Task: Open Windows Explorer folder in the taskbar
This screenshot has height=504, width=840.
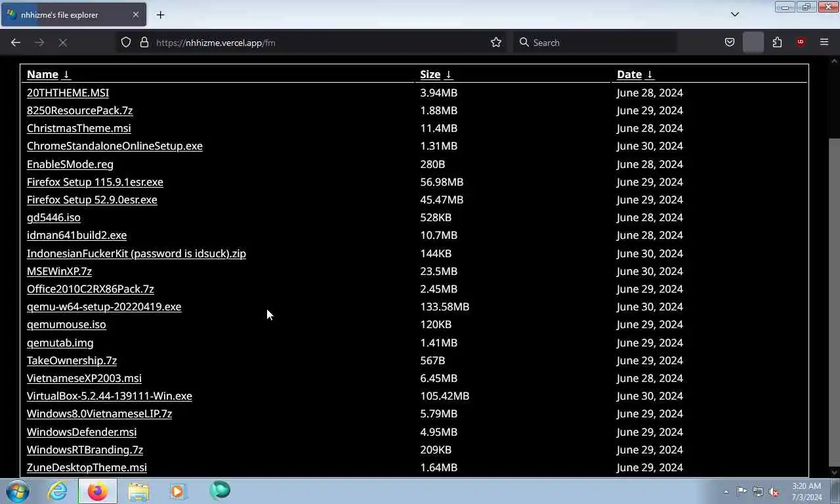Action: (138, 491)
